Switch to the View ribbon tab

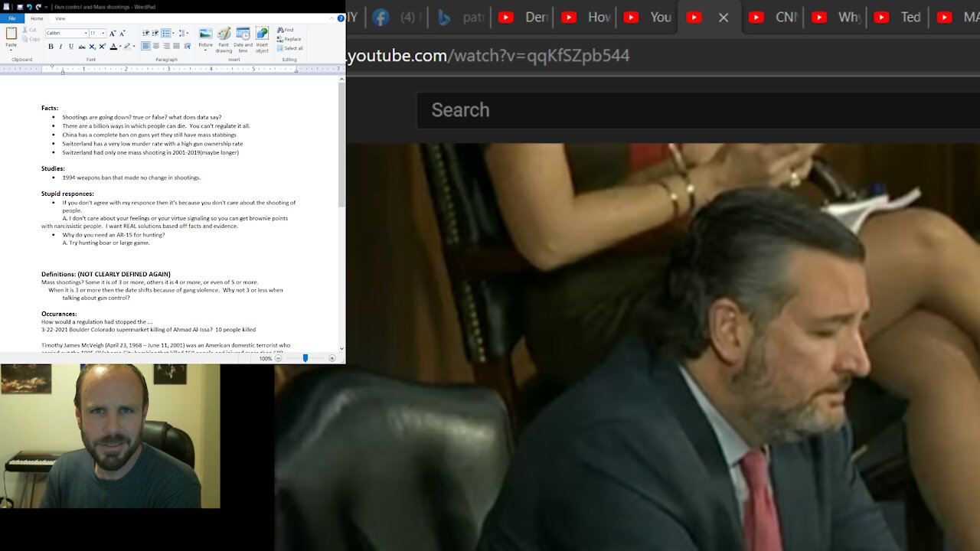[x=60, y=18]
